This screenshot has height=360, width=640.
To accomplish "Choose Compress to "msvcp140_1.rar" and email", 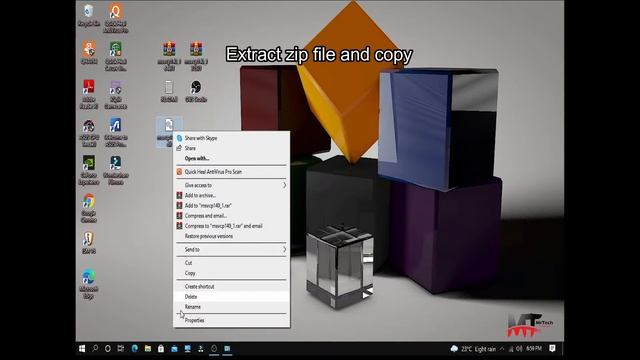I will (x=231, y=226).
